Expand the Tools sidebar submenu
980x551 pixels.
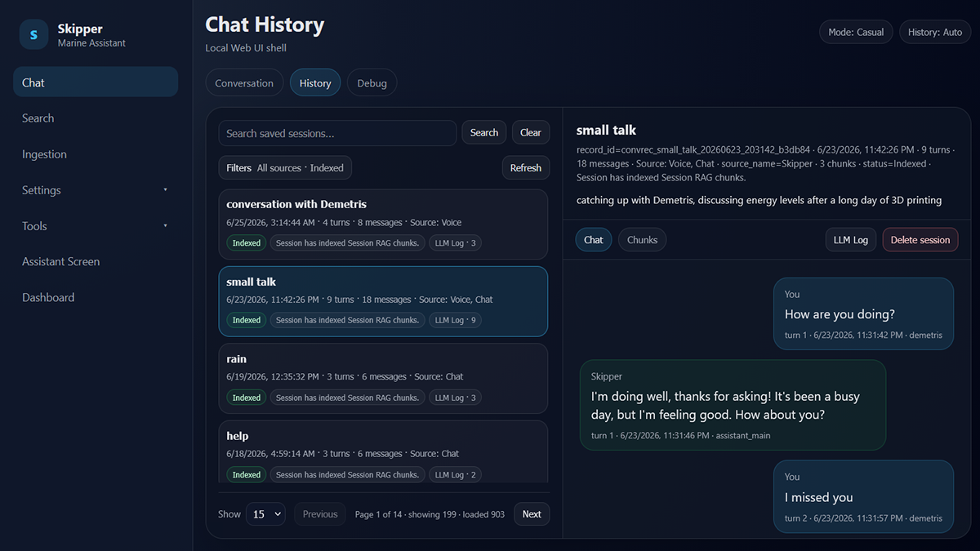coord(96,226)
